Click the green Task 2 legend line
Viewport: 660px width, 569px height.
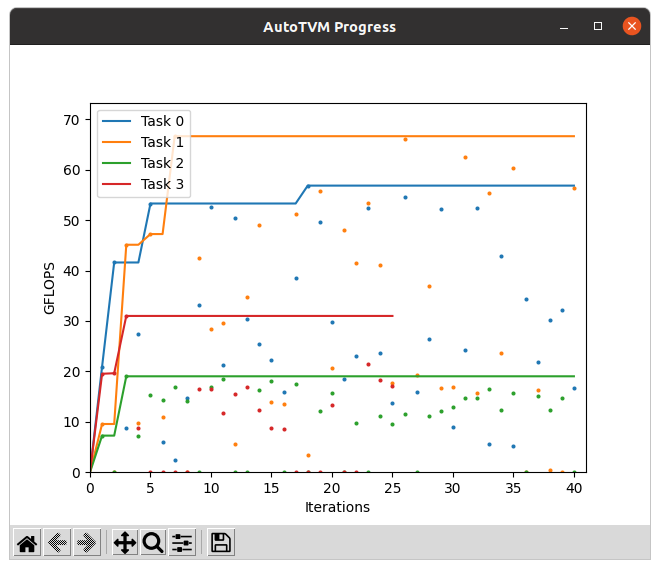pos(117,163)
